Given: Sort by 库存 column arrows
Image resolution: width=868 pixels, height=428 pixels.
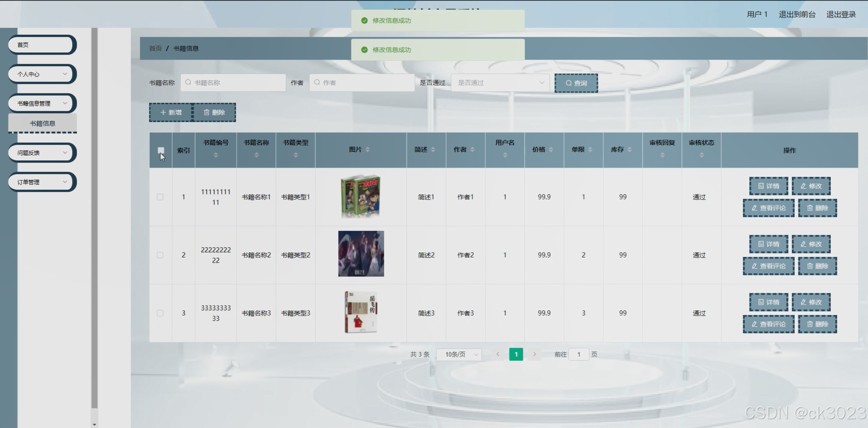Looking at the screenshot, I should tap(629, 150).
